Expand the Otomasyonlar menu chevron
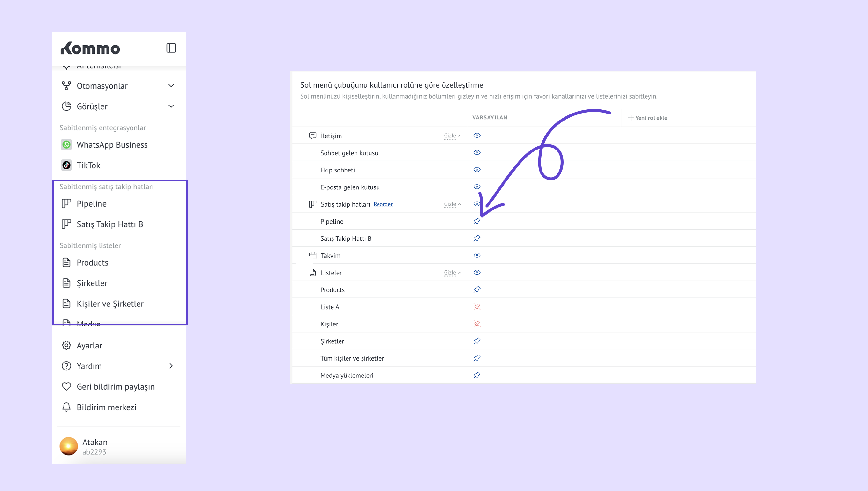Viewport: 868px width, 491px height. [171, 86]
